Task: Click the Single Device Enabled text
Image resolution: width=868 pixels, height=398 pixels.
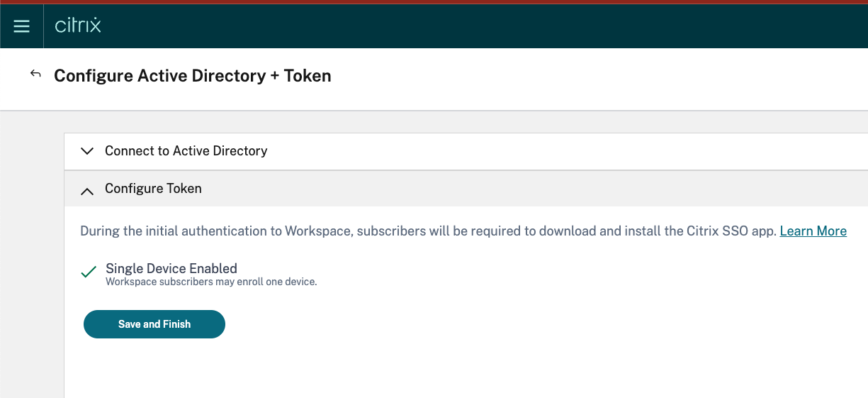Action: point(171,269)
